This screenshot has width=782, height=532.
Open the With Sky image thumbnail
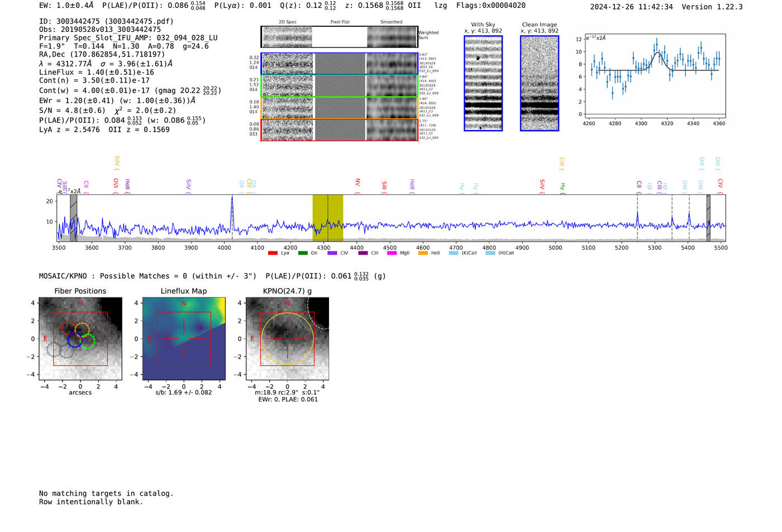(483, 83)
